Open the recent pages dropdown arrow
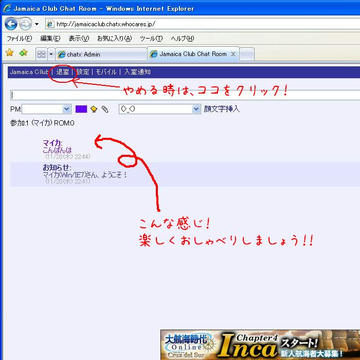Image resolution: width=360 pixels, height=360 pixels. (x=37, y=24)
